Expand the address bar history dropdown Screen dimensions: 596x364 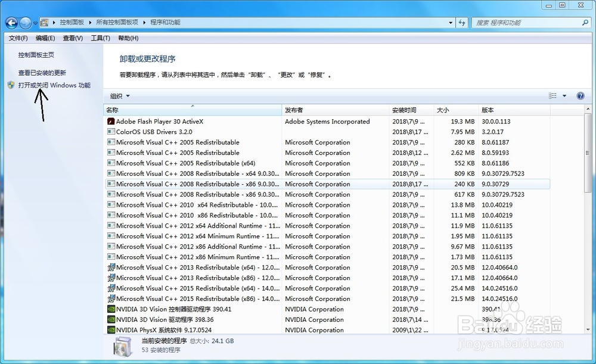[451, 23]
